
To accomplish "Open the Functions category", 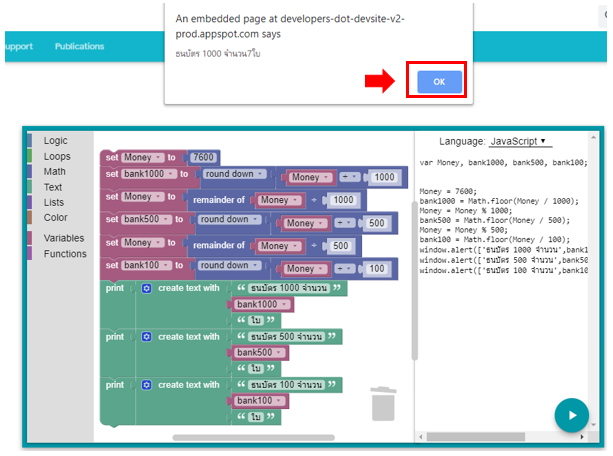I will tap(65, 253).
